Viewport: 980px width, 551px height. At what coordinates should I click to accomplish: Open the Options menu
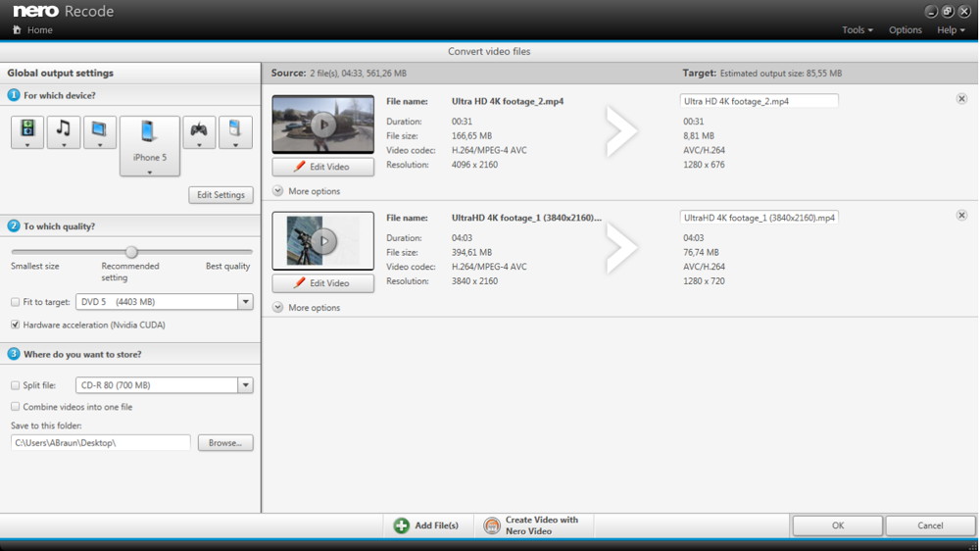click(x=905, y=30)
